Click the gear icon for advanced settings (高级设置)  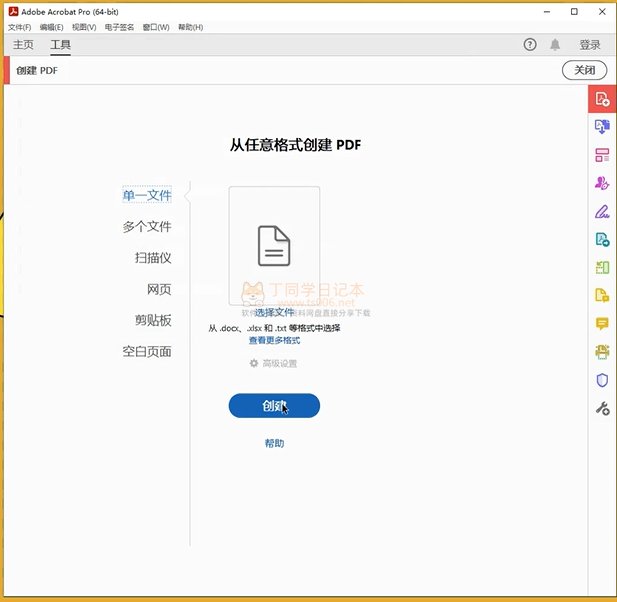click(254, 363)
